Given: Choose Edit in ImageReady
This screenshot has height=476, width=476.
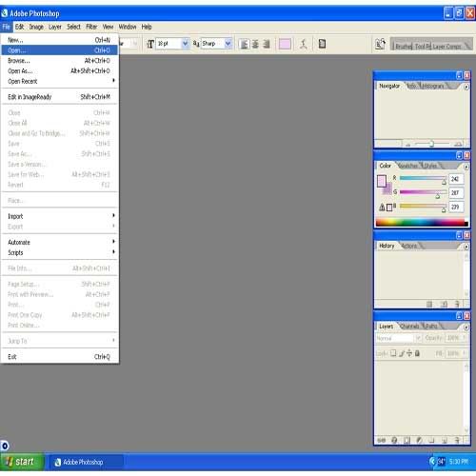Looking at the screenshot, I should [x=59, y=97].
